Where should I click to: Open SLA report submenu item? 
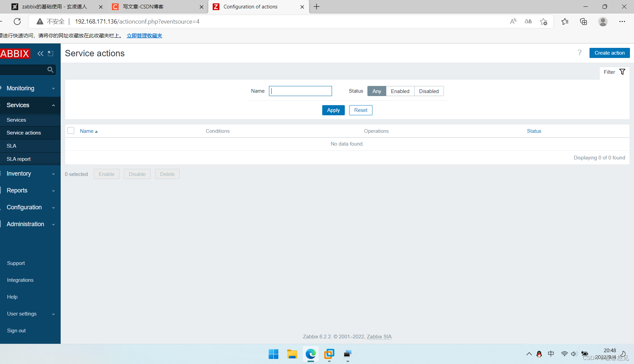(x=30, y=159)
